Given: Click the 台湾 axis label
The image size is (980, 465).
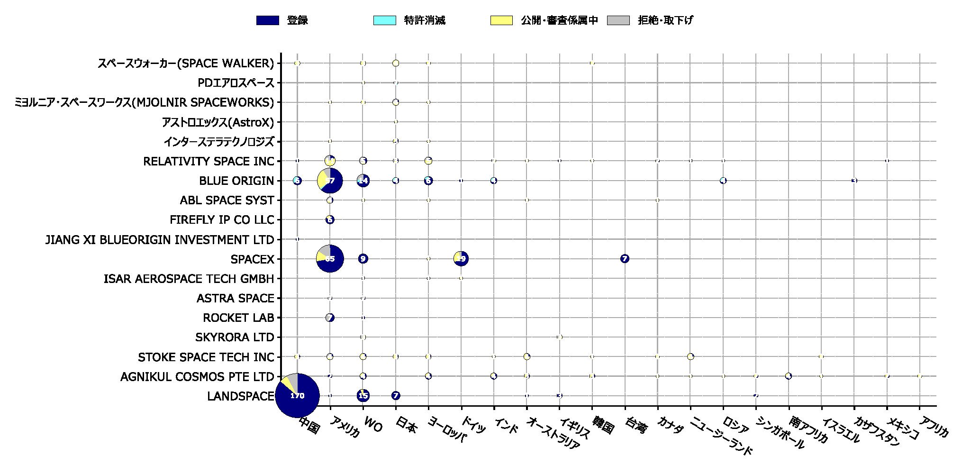Looking at the screenshot, I should coord(635,425).
